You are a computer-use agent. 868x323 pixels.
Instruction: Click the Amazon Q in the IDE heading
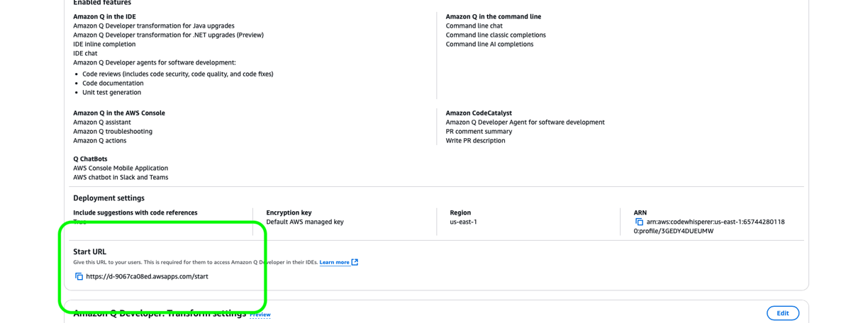click(104, 16)
